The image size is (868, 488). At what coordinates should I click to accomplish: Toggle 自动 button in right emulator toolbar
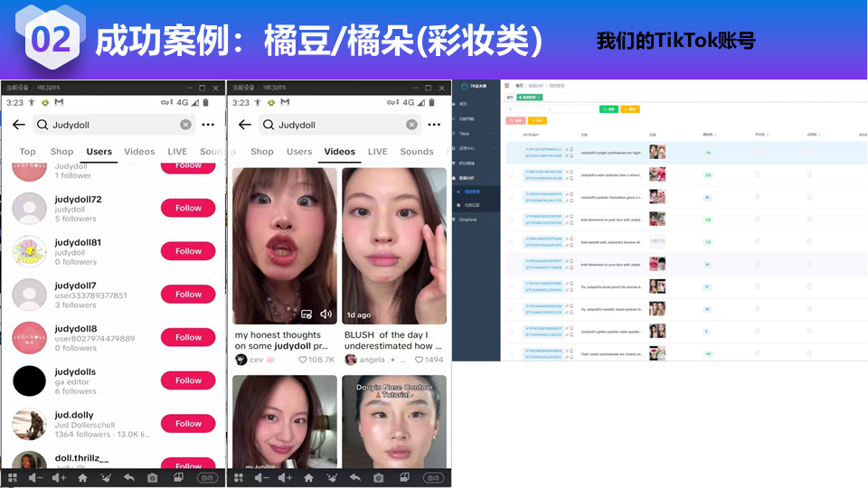[x=433, y=477]
